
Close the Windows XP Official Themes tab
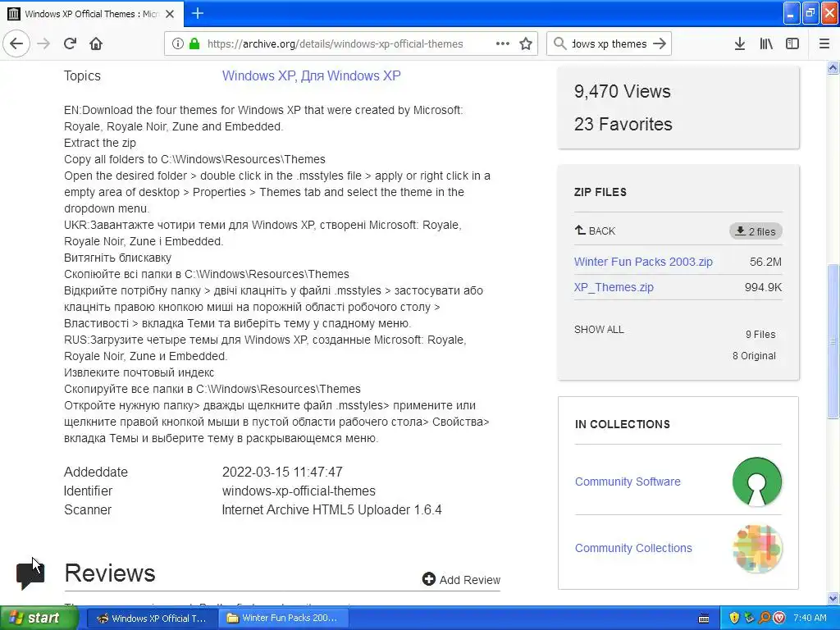click(x=170, y=14)
